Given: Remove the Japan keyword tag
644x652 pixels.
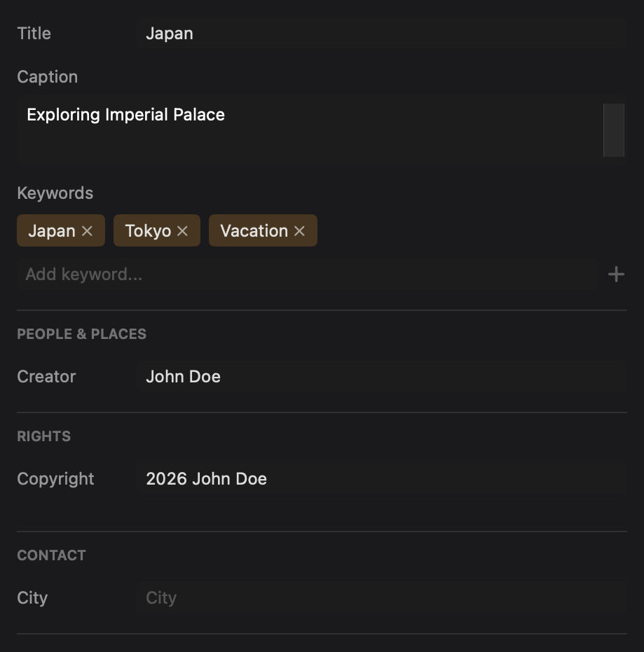Looking at the screenshot, I should pos(87,231).
